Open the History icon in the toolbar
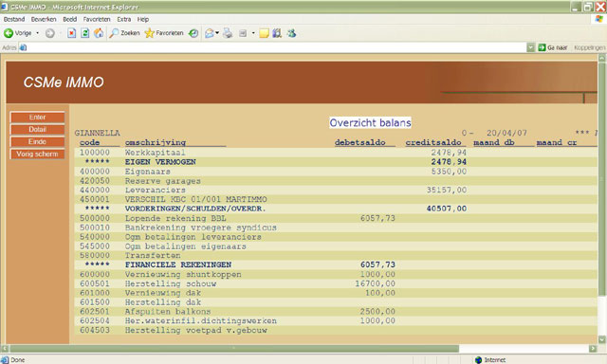This screenshot has height=364, width=607. (x=193, y=33)
